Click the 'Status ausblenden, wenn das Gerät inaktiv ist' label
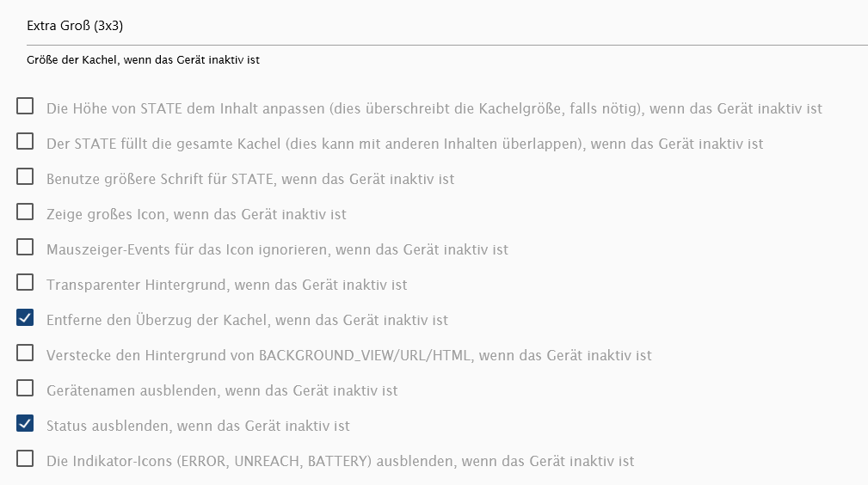This screenshot has width=868, height=485. pos(198,426)
